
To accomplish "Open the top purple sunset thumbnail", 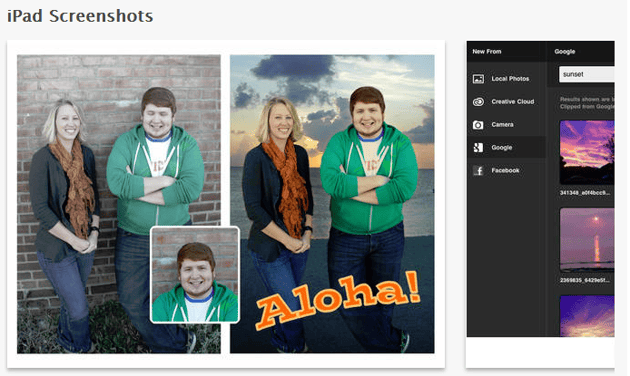I will point(587,152).
